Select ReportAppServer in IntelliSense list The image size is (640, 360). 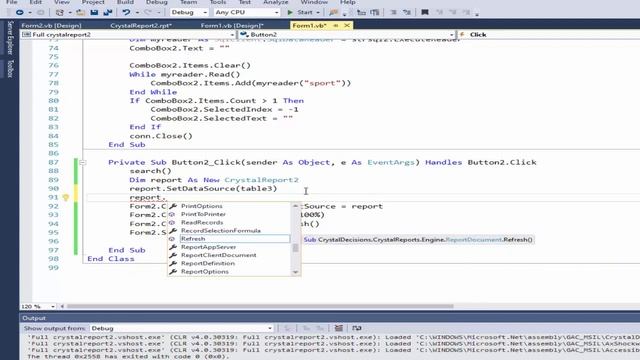209,247
